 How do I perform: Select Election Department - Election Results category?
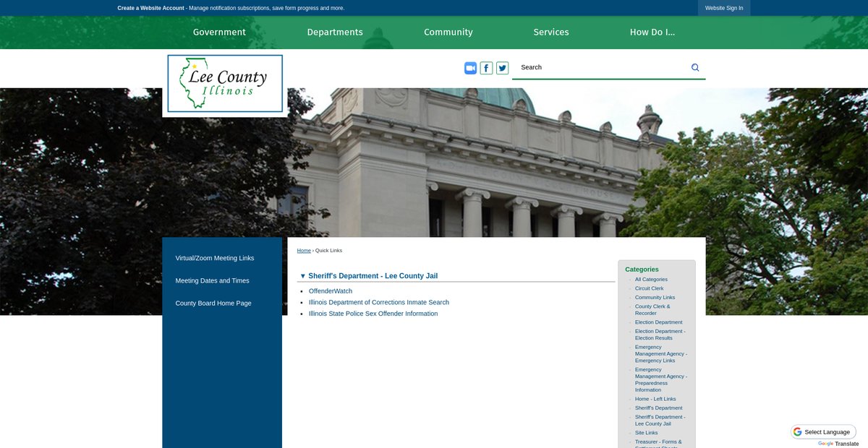pyautogui.click(x=660, y=335)
